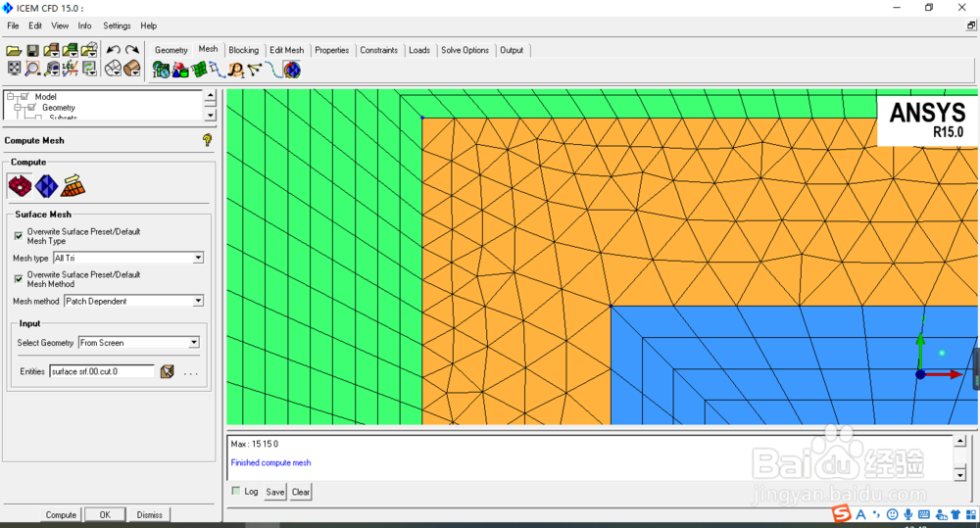This screenshot has width=980, height=528.
Task: Click the Save Project floppy icon
Action: point(32,50)
